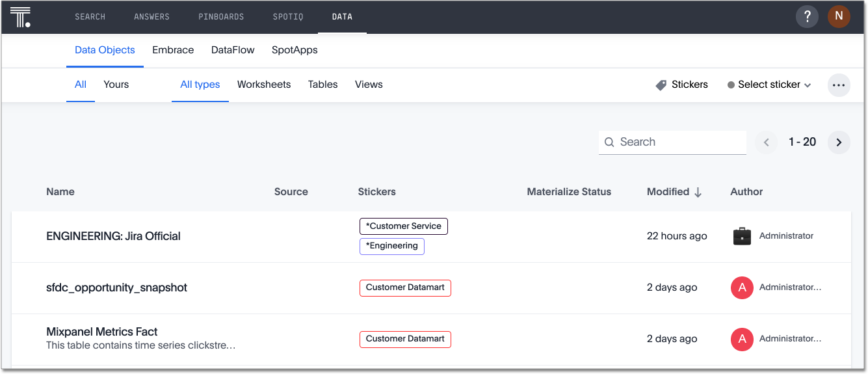
Task: Click the Materialize Status column header
Action: click(569, 192)
